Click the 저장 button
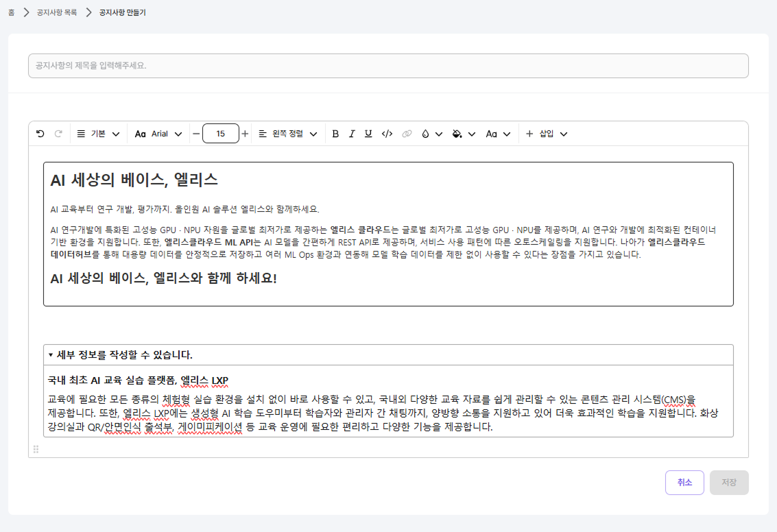Viewport: 777px width, 532px height. pyautogui.click(x=729, y=483)
